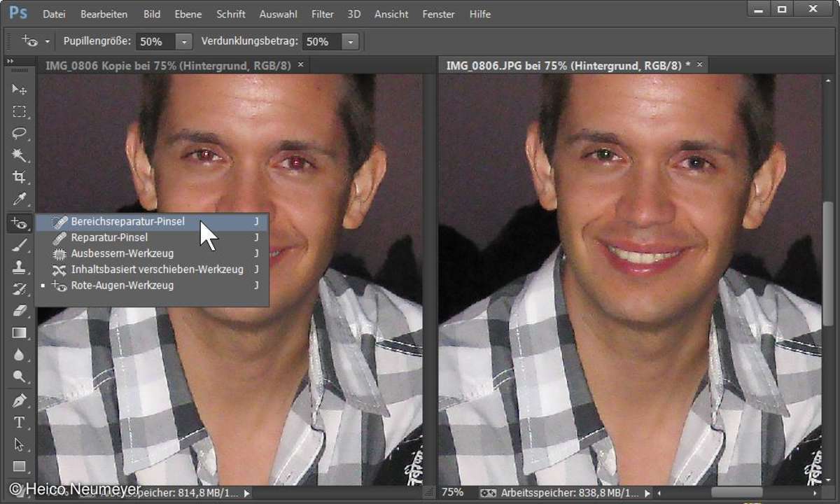Choose Inhaltsbasiert verschieben-Werkzeug from flyout

click(x=153, y=269)
